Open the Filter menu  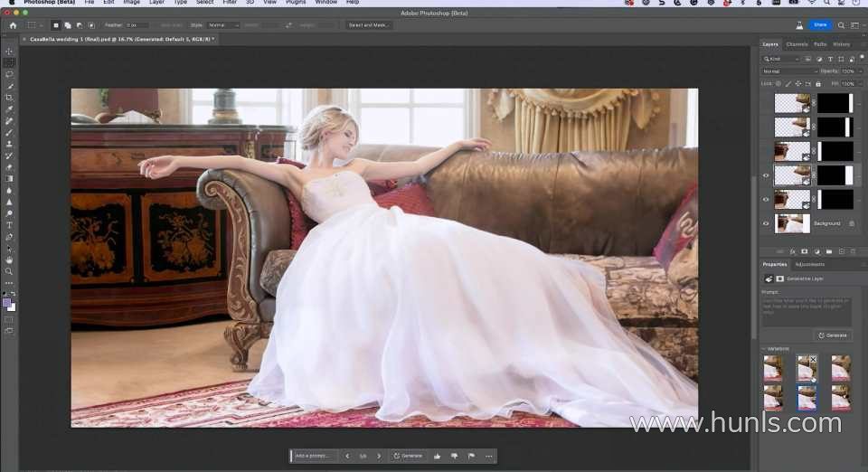click(230, 3)
